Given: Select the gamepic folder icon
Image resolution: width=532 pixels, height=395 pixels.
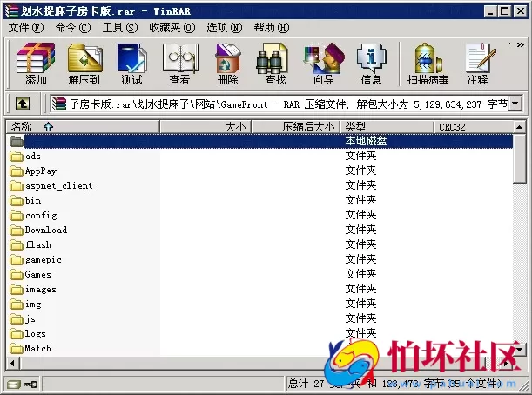Looking at the screenshot, I should tap(17, 260).
